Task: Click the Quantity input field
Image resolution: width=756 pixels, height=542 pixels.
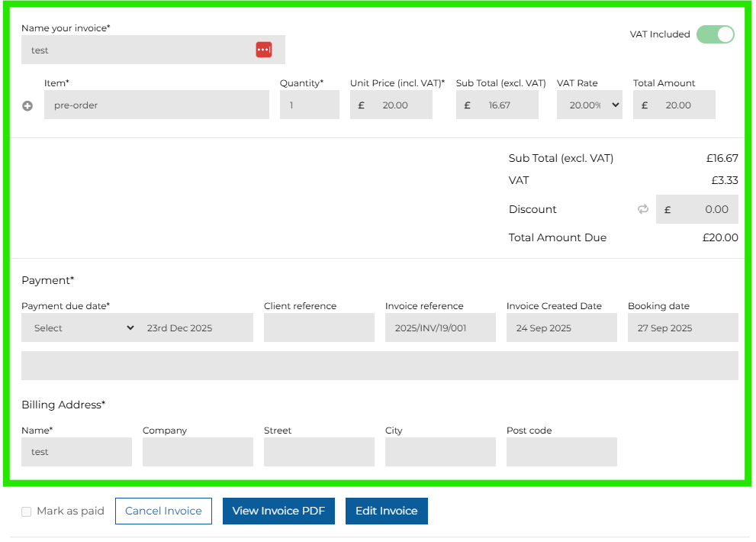Action: click(309, 105)
